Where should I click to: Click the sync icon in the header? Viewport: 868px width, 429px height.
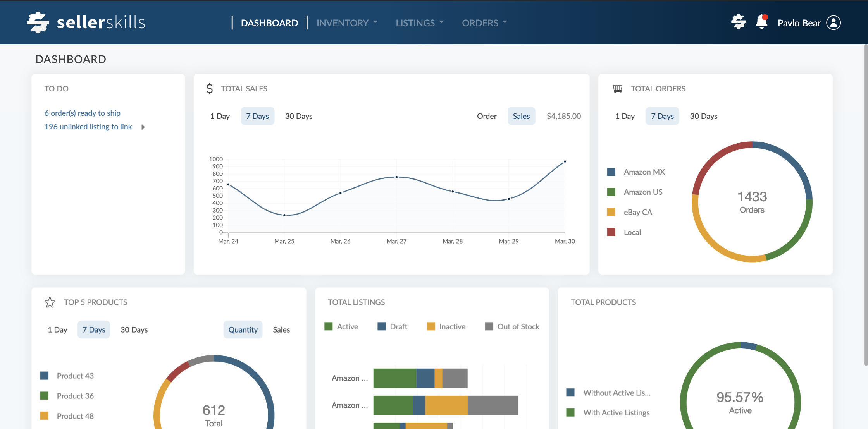pyautogui.click(x=739, y=22)
